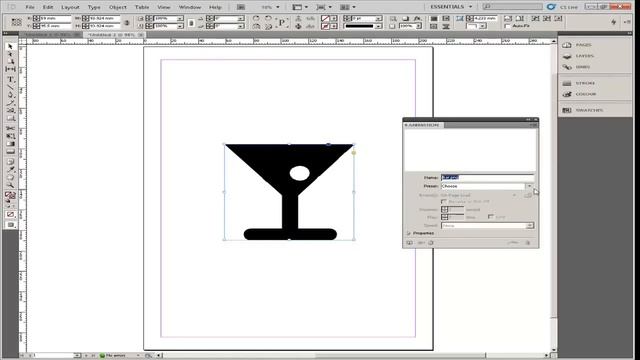Open the stroke style dropdown

pyautogui.click(x=378, y=26)
